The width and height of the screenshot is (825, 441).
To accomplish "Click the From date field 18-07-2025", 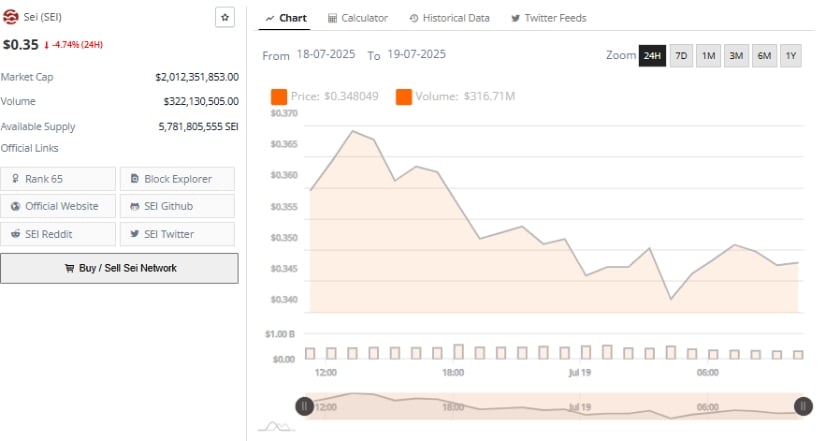I will click(326, 54).
